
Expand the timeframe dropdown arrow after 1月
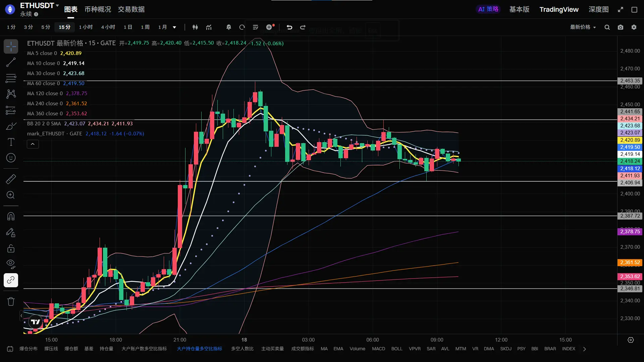[174, 27]
